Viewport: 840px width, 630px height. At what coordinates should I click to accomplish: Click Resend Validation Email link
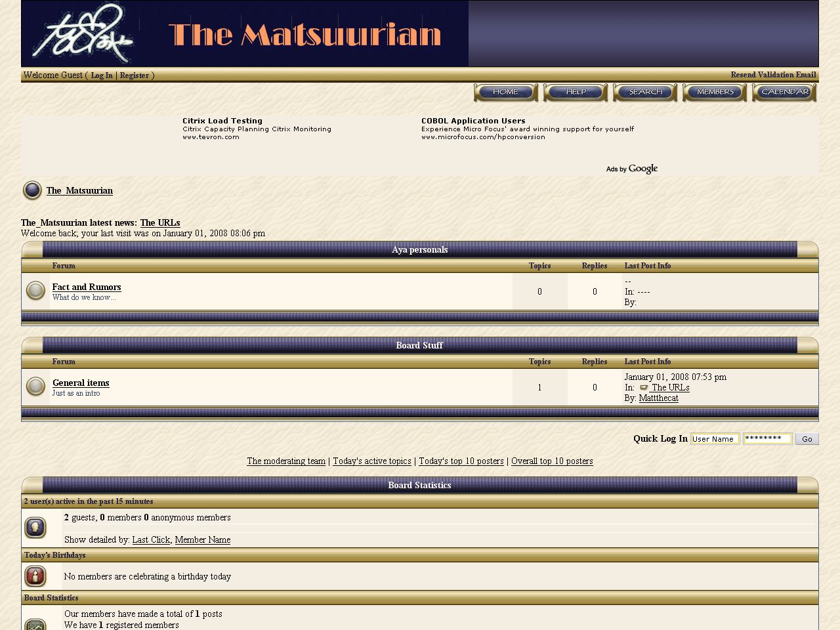coord(773,75)
